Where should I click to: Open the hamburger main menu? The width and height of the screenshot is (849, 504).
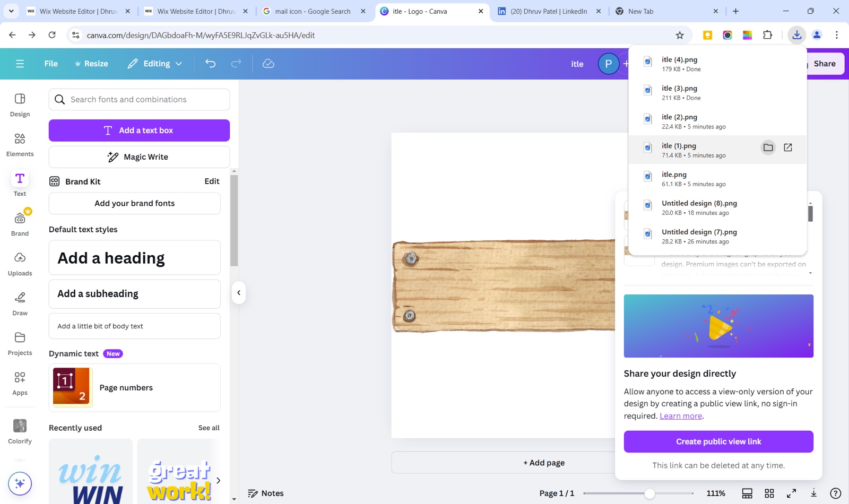point(20,64)
